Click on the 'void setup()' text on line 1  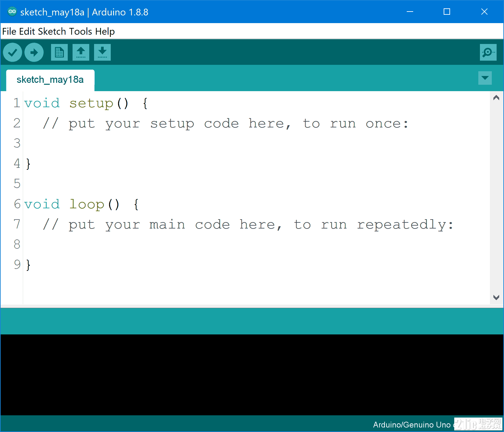(76, 103)
